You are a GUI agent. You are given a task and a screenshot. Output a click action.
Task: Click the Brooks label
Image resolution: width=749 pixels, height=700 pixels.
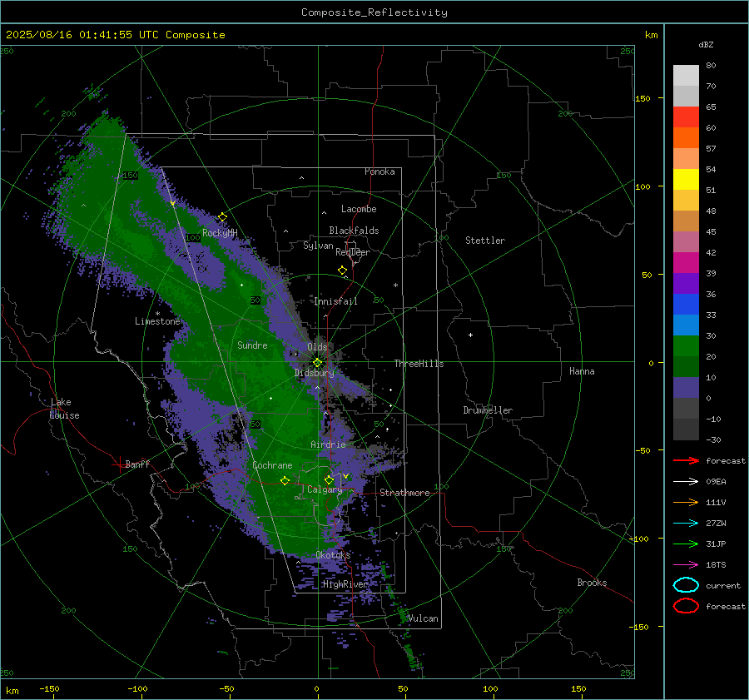pos(592,583)
